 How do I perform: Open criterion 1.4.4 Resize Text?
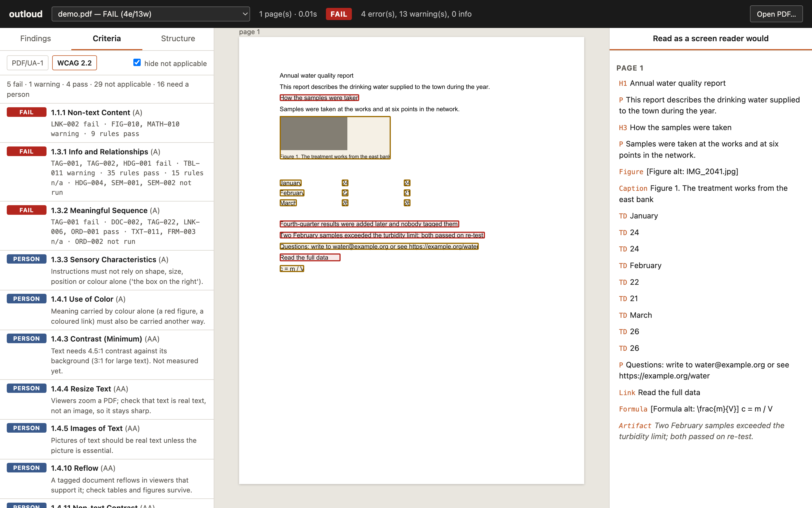pos(107,399)
